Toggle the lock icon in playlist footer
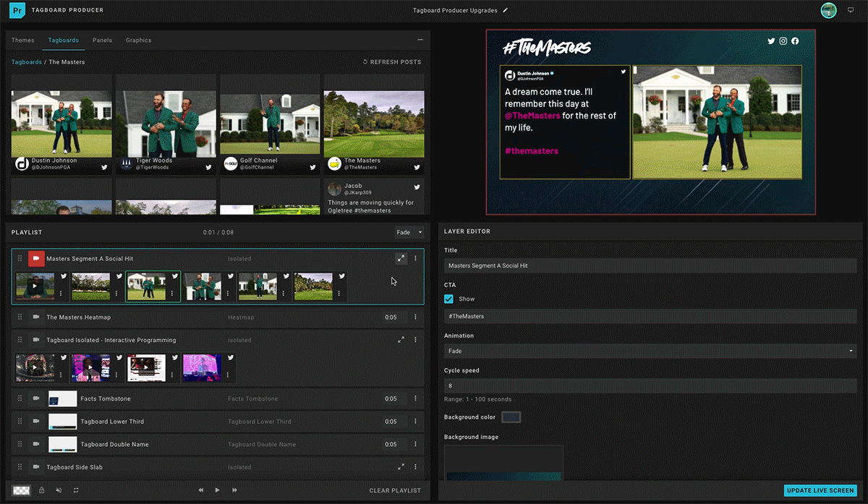868x504 pixels. pyautogui.click(x=41, y=490)
